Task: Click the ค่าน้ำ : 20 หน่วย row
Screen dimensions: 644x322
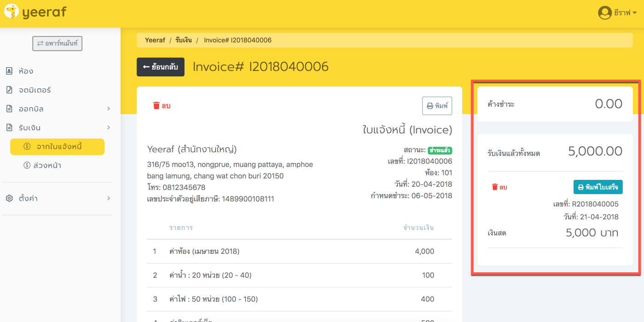Action: click(x=299, y=275)
